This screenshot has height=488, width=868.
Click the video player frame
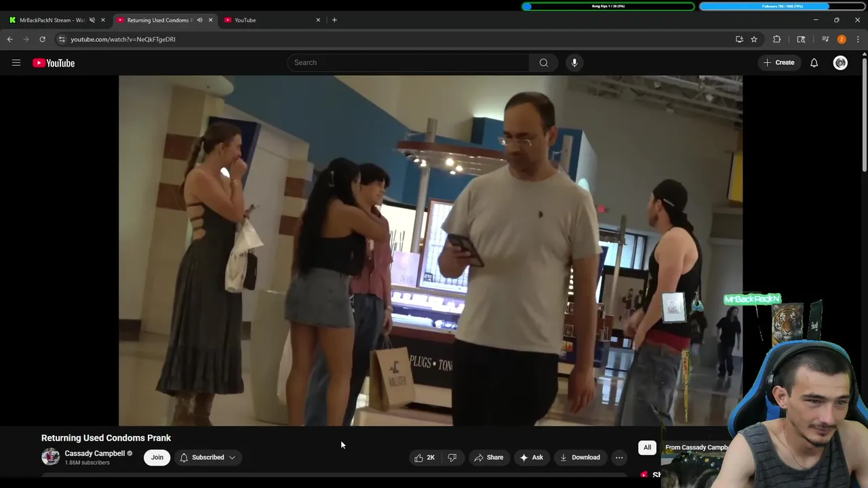click(431, 251)
